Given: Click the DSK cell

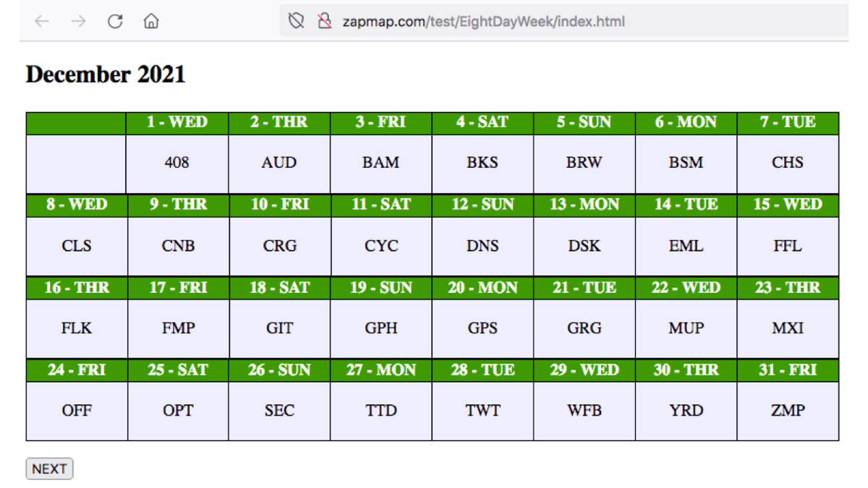Looking at the screenshot, I should (584, 246).
